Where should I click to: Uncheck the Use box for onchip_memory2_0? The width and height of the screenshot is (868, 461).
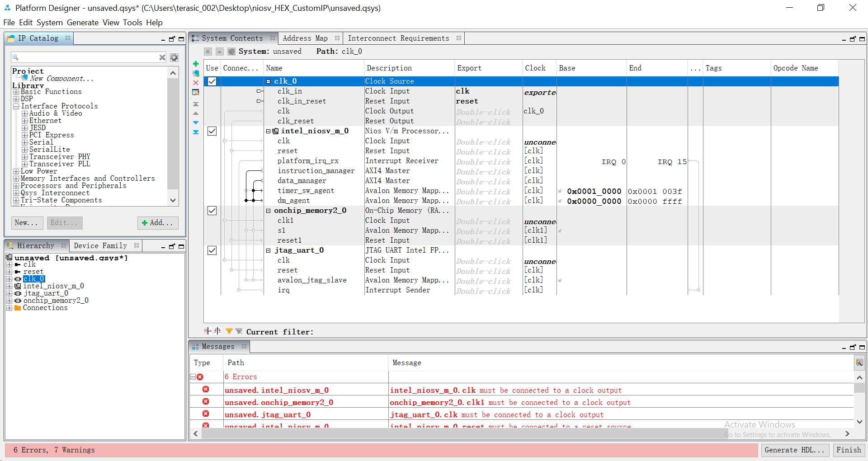pyautogui.click(x=212, y=211)
